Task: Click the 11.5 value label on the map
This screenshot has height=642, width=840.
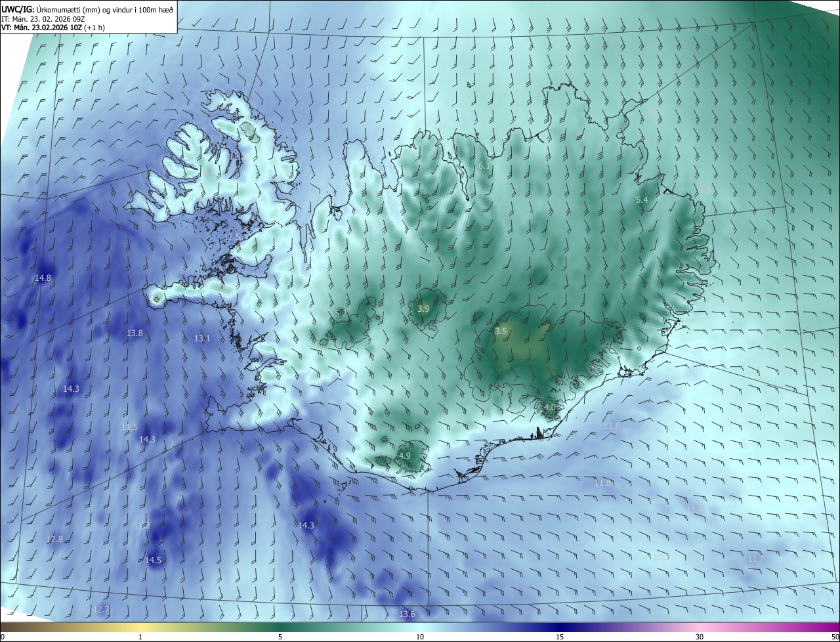Action: pos(129,427)
